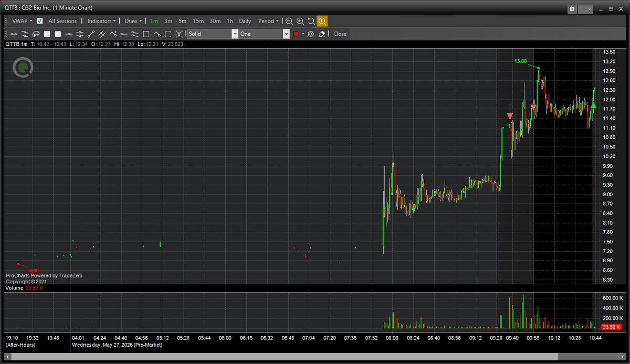Choose the filled square shape tool
630x364 pixels.
click(x=47, y=34)
